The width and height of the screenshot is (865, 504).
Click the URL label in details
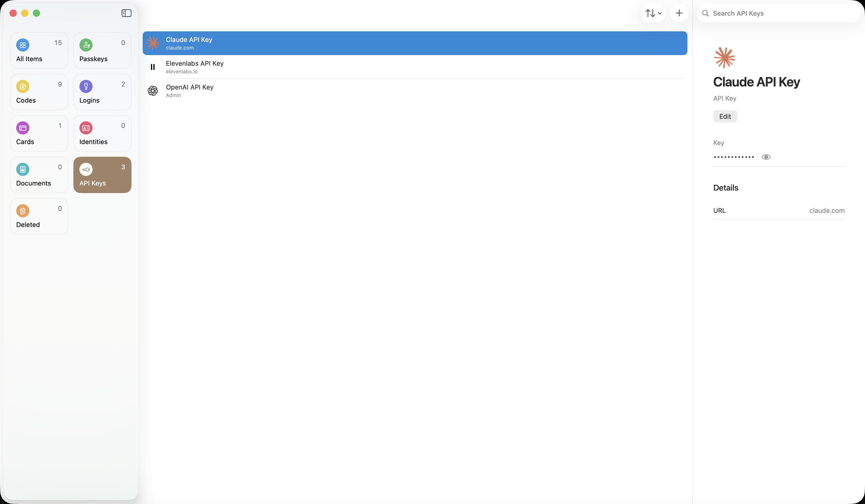pyautogui.click(x=720, y=211)
